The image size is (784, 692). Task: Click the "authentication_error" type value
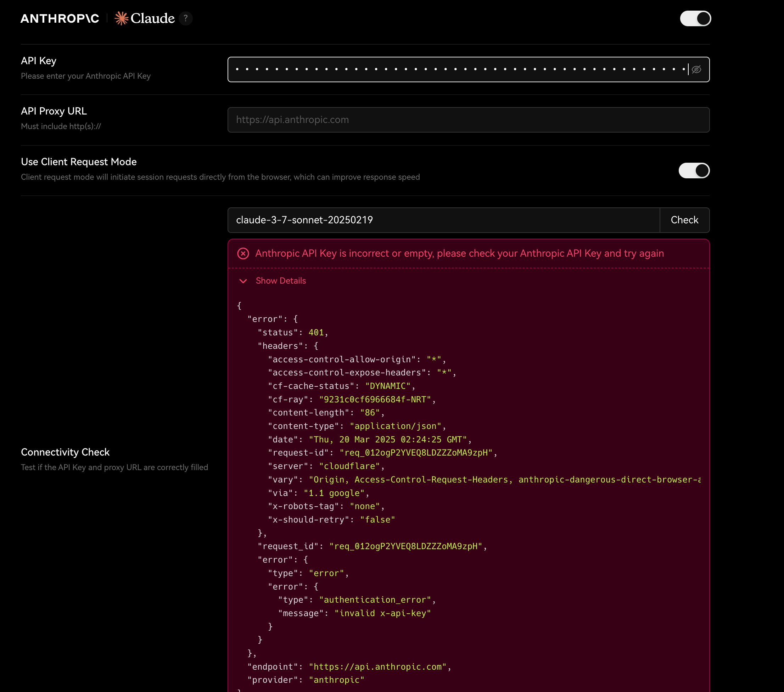[x=375, y=600]
